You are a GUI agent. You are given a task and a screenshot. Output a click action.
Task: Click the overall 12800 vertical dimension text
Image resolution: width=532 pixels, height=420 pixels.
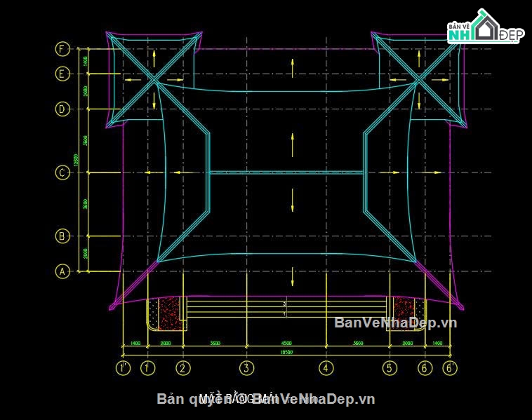tap(76, 160)
